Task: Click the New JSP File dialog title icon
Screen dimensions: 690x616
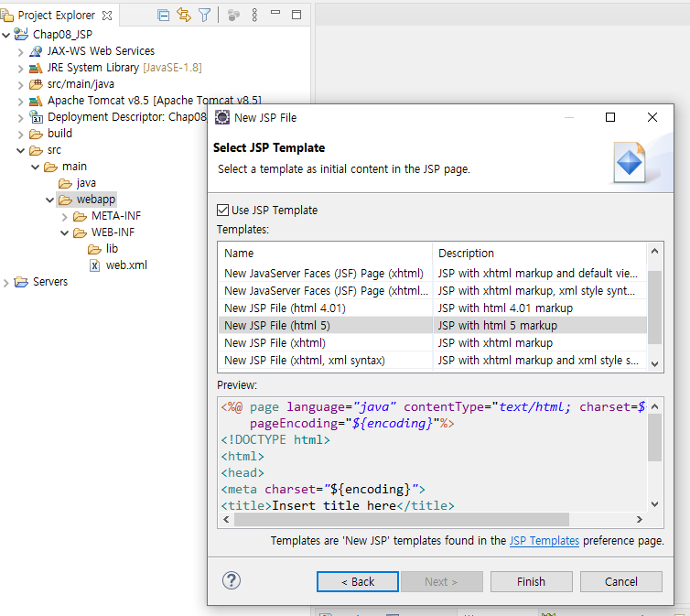Action: (222, 117)
